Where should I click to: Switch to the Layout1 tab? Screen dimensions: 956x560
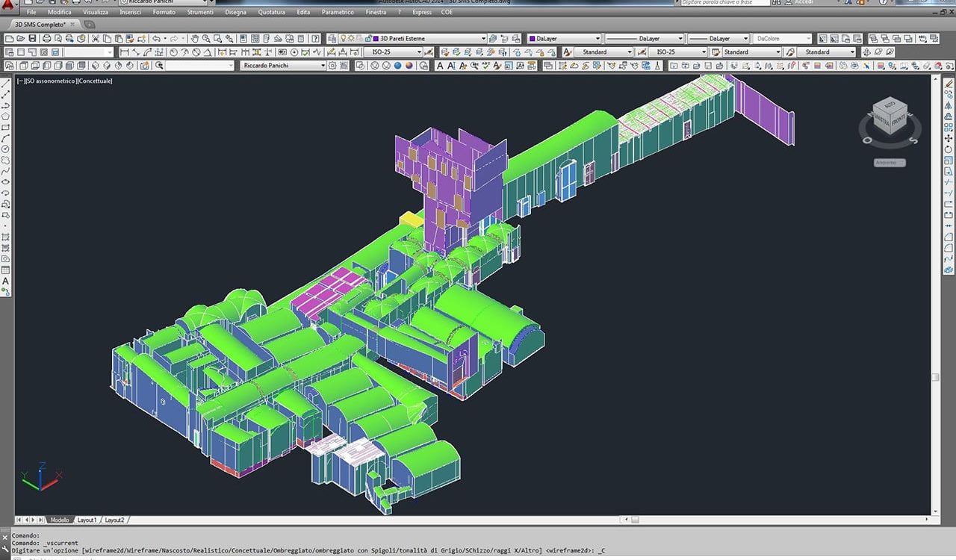tap(87, 520)
